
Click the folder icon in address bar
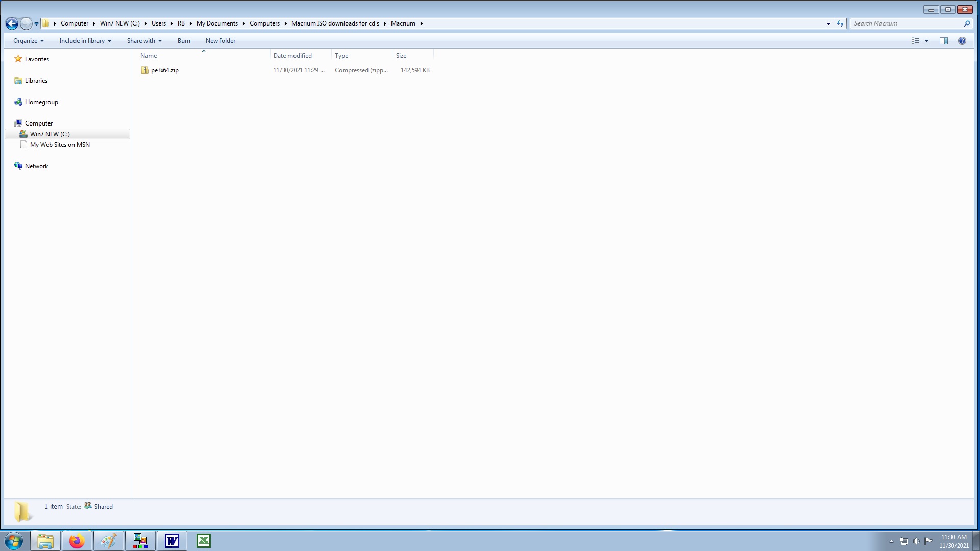(x=46, y=23)
